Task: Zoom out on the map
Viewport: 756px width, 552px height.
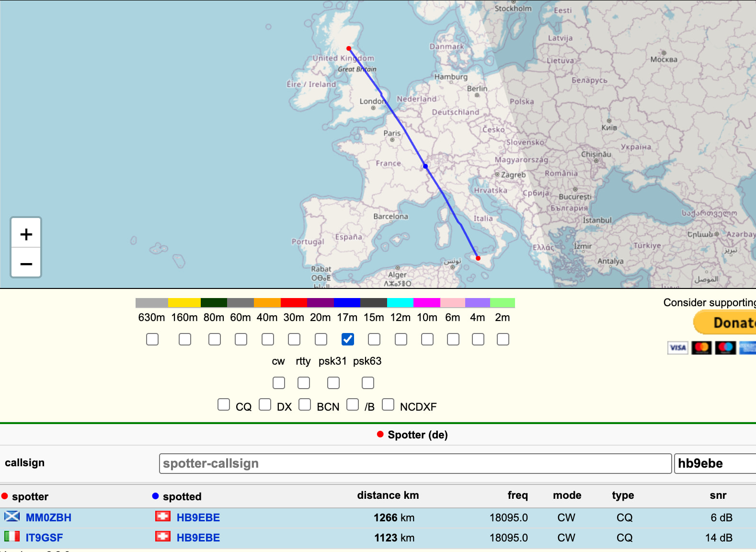Action: 26,264
